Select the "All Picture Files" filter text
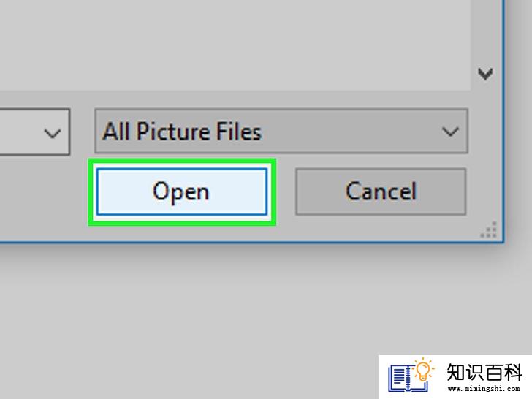The height and width of the screenshot is (399, 532). point(182,132)
